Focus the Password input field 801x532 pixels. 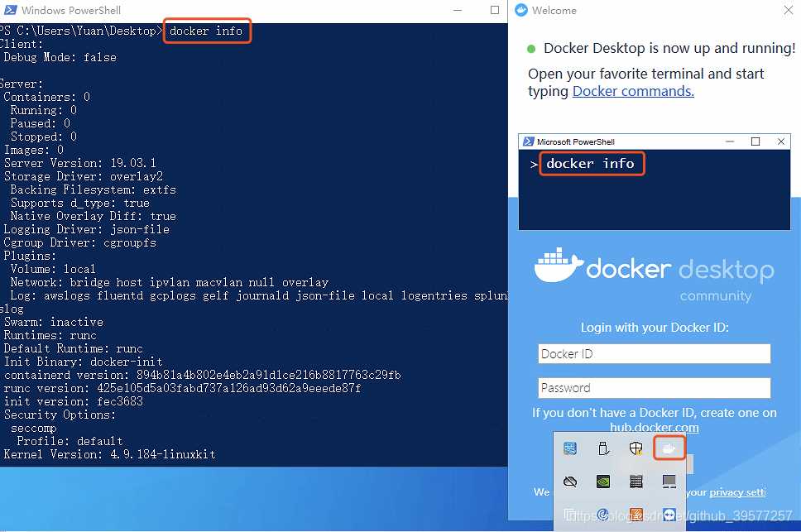coord(654,388)
